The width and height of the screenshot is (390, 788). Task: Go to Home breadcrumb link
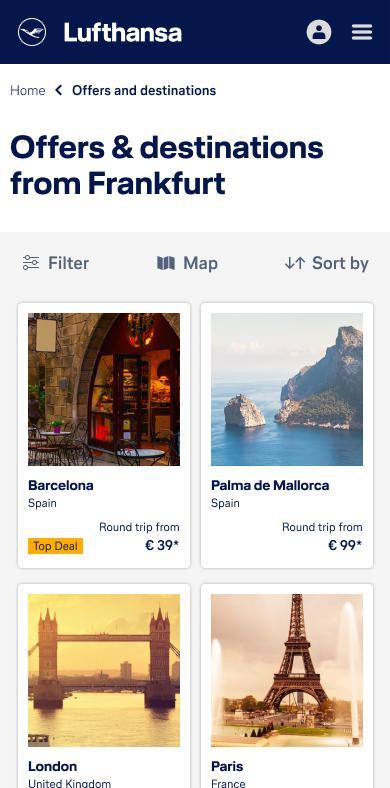tap(28, 90)
